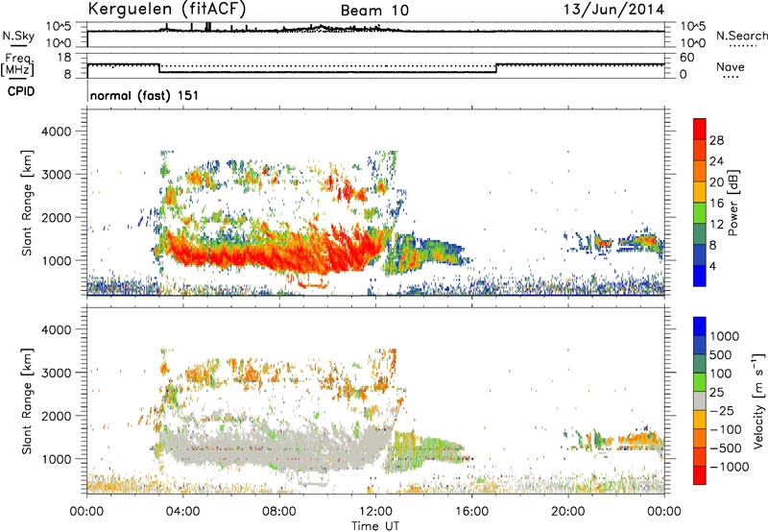
Task: Click the 'N.Search' legend label
Action: [x=741, y=36]
